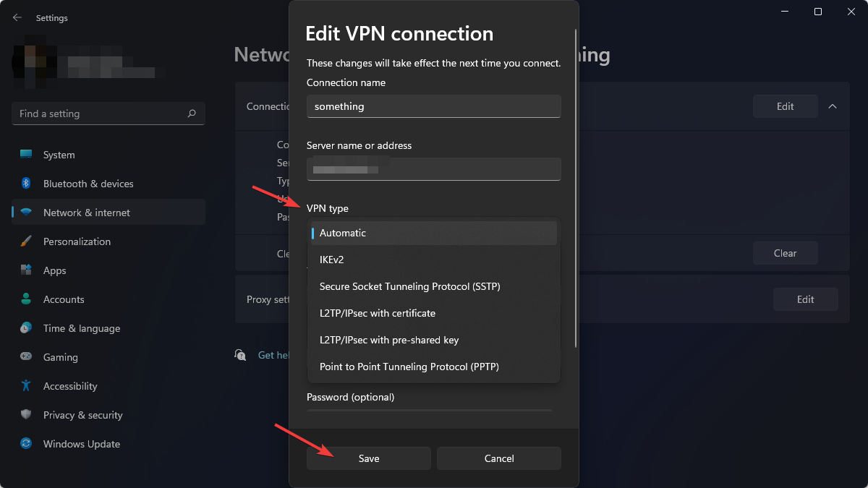868x488 pixels.
Task: Click the Find a setting search box
Action: pyautogui.click(x=108, y=114)
